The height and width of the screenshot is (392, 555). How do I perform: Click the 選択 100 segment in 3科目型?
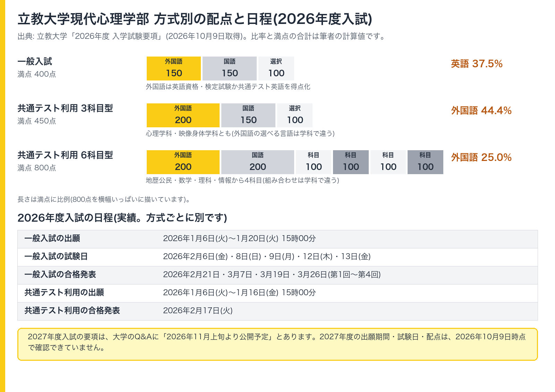pyautogui.click(x=295, y=115)
